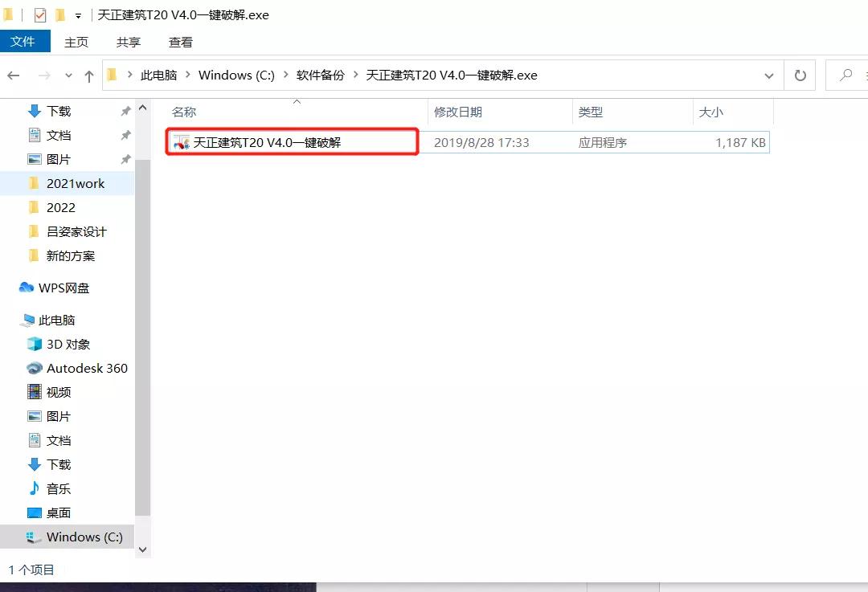Screen dimensions: 868x592
Task: Toggle the pin next to 文档 in quick access
Action: click(125, 137)
